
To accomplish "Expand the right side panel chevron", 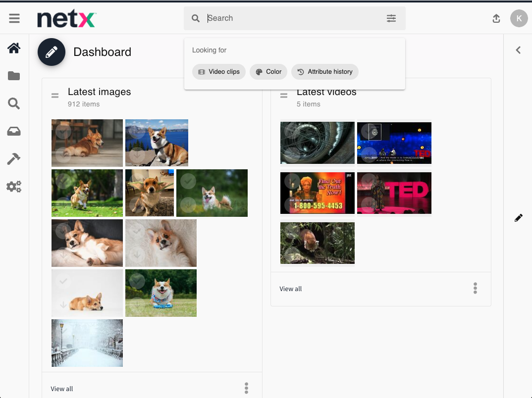I will pos(518,50).
